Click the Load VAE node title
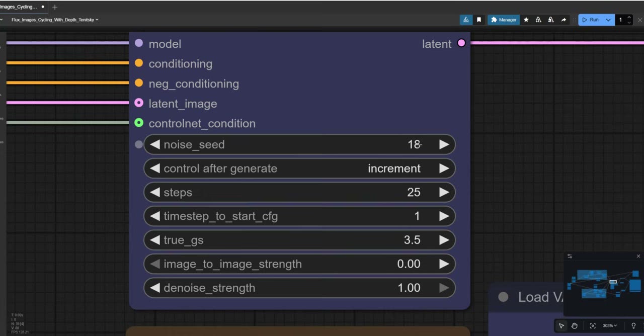 (x=540, y=297)
